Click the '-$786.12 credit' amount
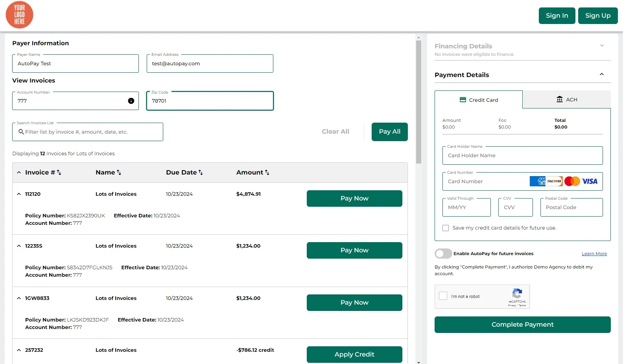Image resolution: width=623 pixels, height=364 pixels. [255, 350]
